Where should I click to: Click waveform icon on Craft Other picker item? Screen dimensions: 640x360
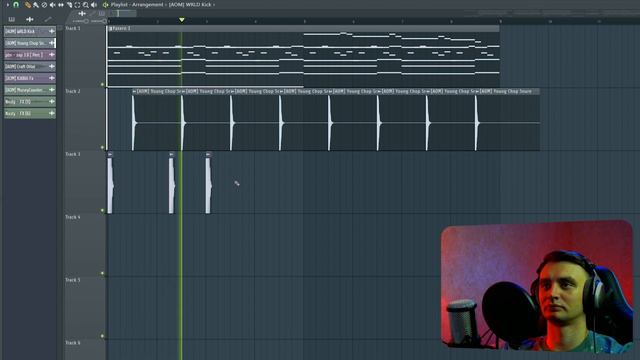coord(51,66)
